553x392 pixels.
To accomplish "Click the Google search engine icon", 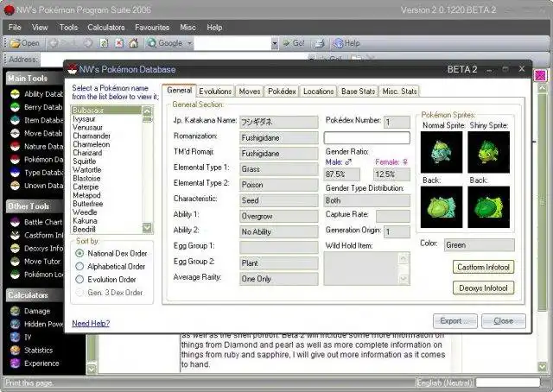I will 152,43.
